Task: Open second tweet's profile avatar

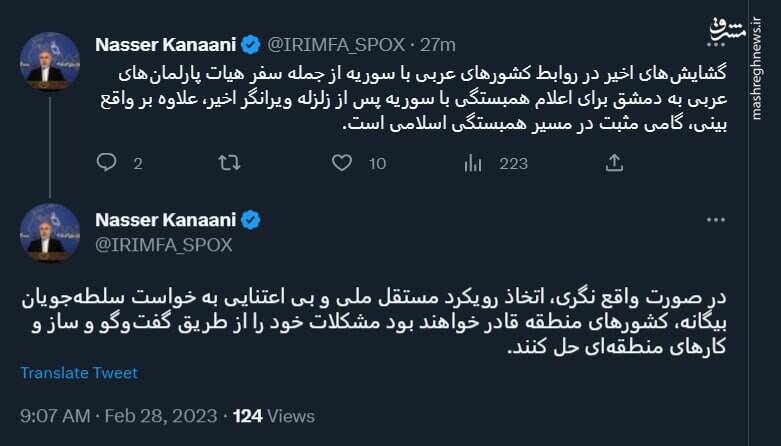Action: click(47, 233)
